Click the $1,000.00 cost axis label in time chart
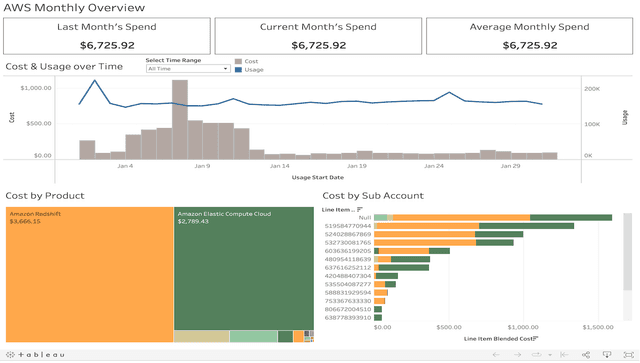640x363 pixels. pos(36,88)
